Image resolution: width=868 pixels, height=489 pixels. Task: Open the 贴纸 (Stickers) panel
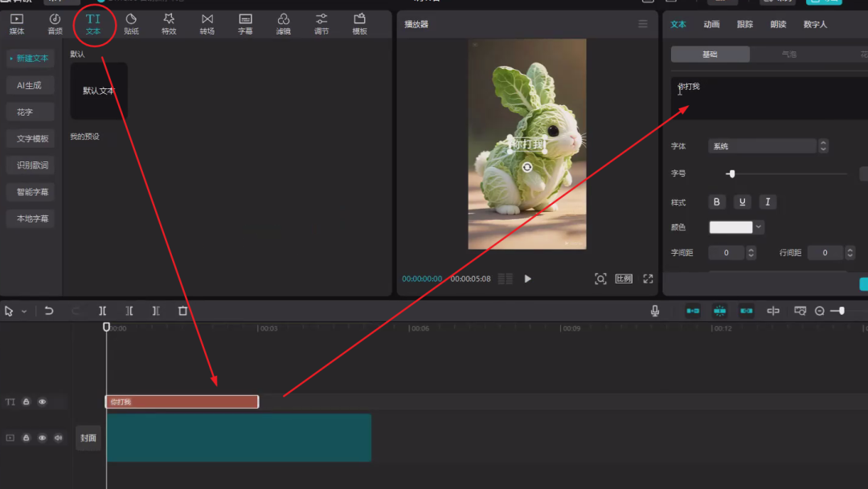pyautogui.click(x=131, y=24)
